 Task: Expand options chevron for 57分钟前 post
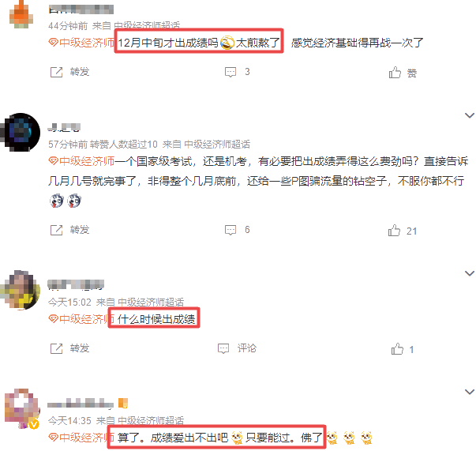coord(470,115)
